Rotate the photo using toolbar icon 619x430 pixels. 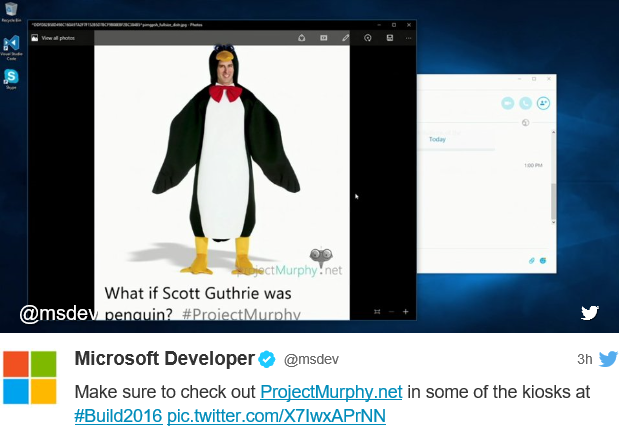[368, 38]
